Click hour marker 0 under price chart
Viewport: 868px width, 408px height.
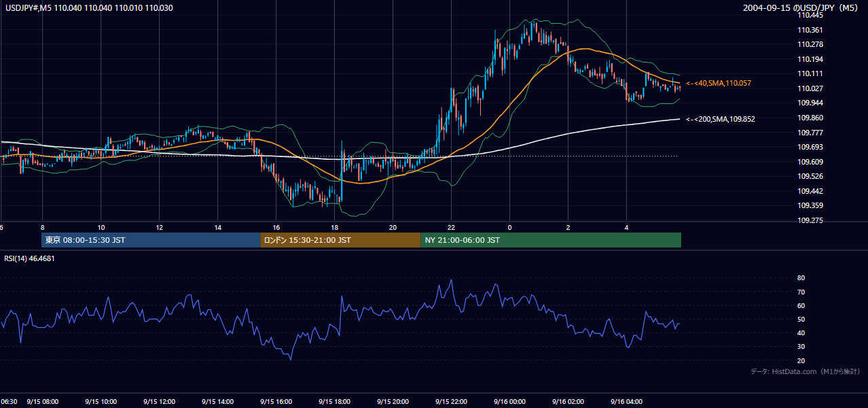(x=509, y=227)
